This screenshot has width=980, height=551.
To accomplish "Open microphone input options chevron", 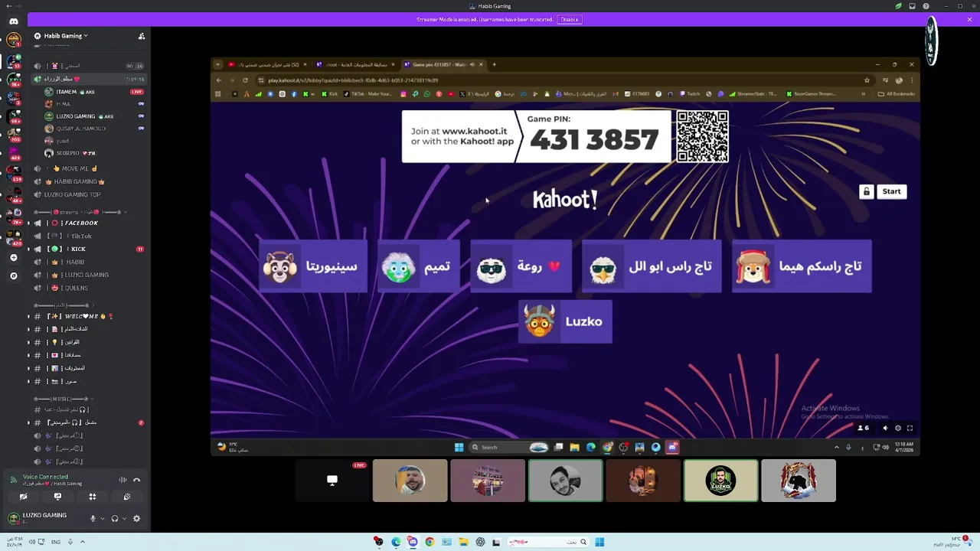I will (102, 518).
